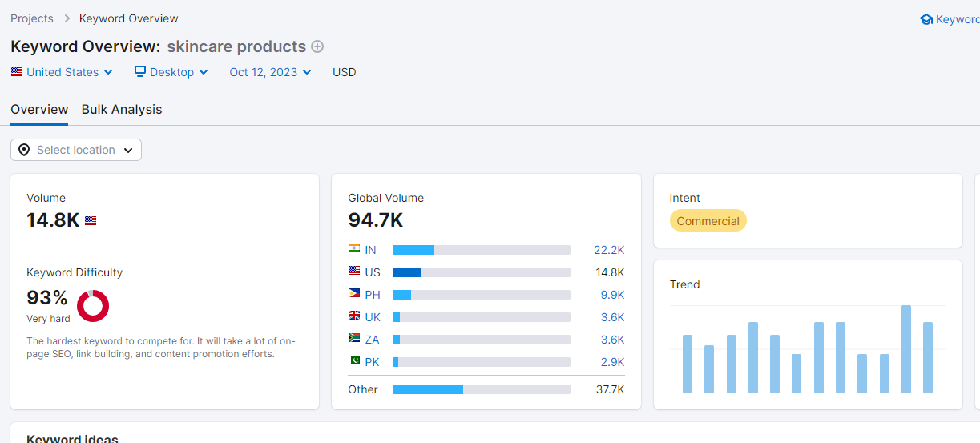Screen dimensions: 980x443
Task: Click the Commercial intent badge
Action: (708, 221)
